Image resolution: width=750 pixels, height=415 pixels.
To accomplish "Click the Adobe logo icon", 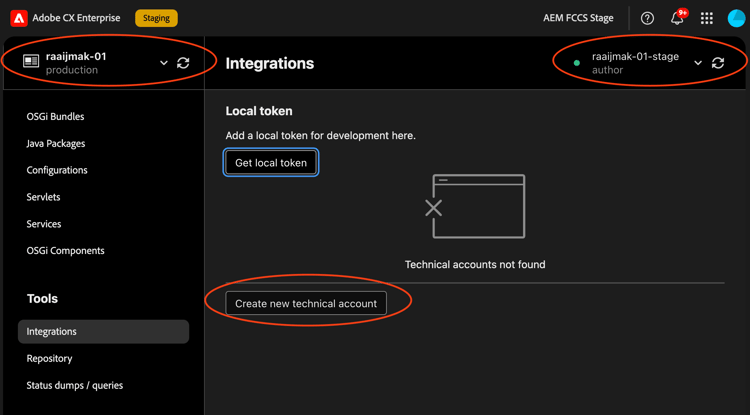I will pos(19,18).
